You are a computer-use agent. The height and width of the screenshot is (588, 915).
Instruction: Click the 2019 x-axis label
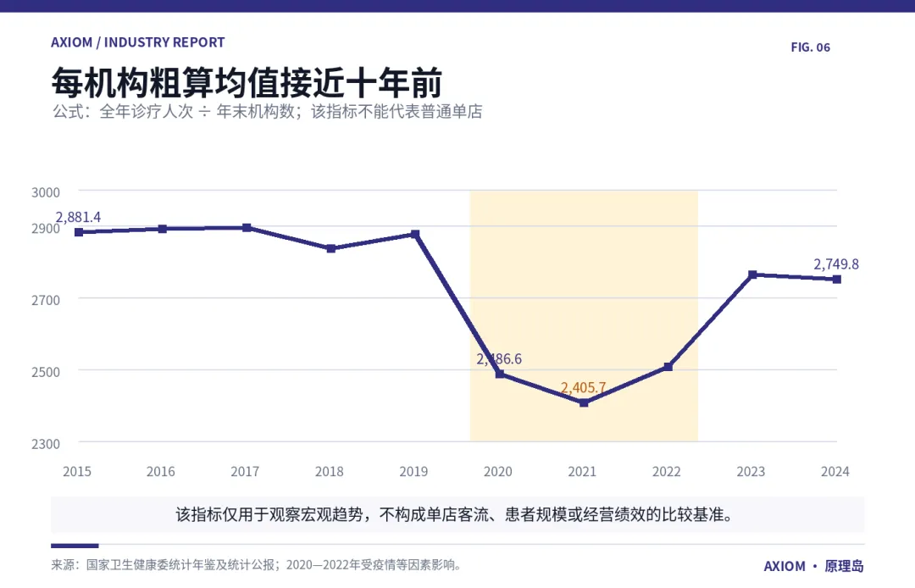413,471
